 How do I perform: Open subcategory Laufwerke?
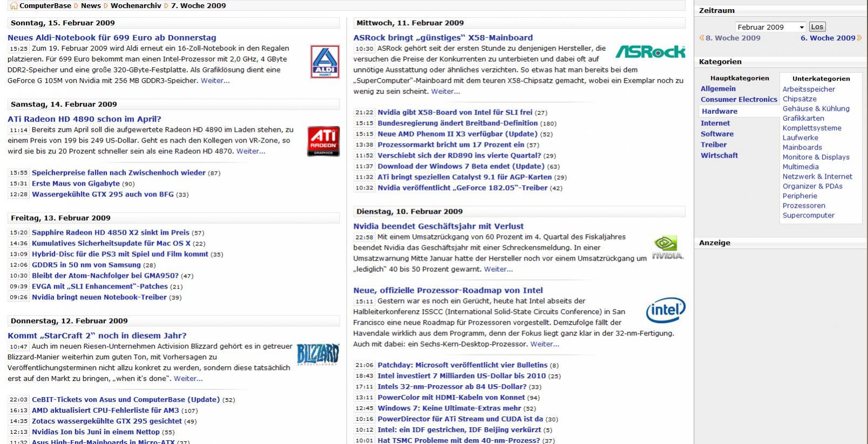[801, 138]
